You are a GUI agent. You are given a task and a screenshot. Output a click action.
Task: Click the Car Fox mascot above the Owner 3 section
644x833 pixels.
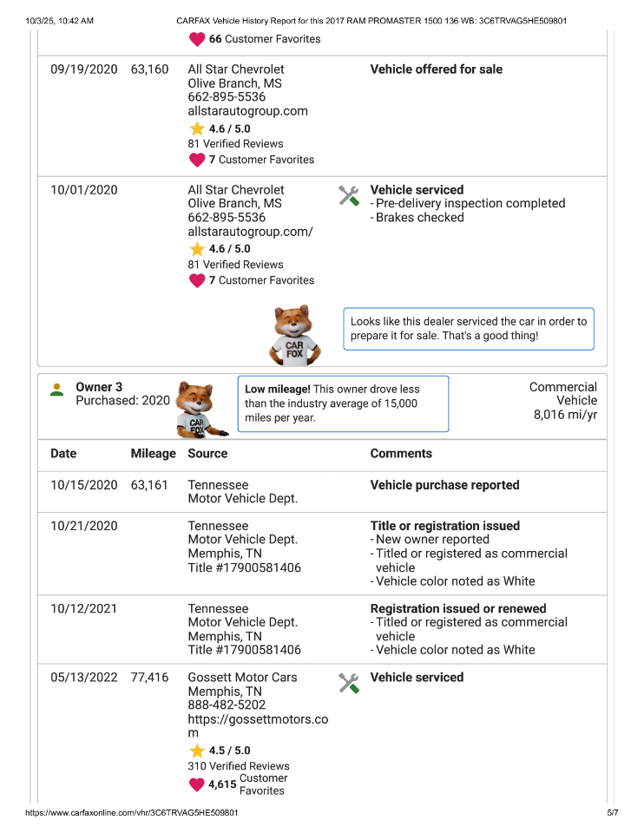point(297,335)
